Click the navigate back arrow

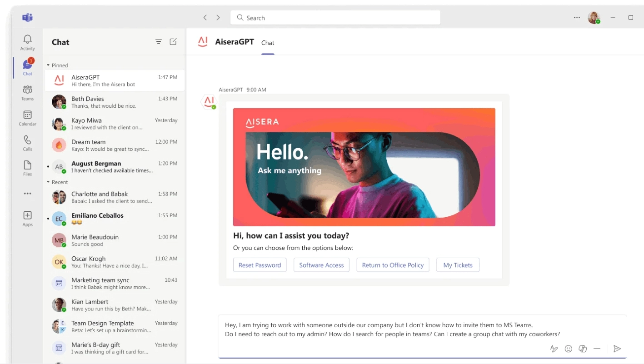(205, 18)
